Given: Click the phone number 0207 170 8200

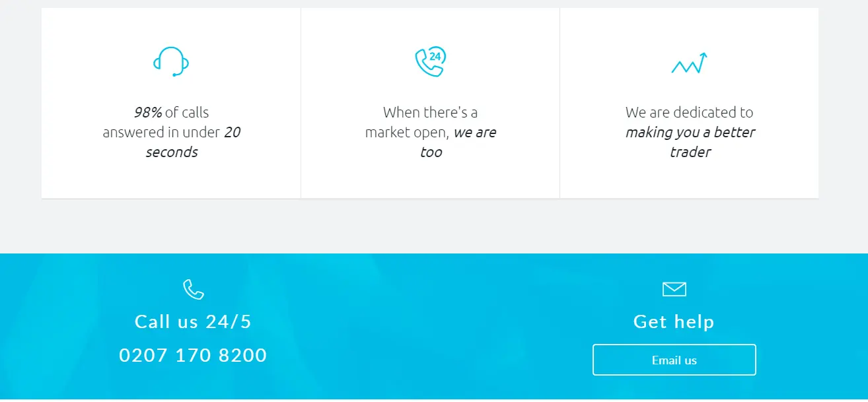Looking at the screenshot, I should point(193,355).
